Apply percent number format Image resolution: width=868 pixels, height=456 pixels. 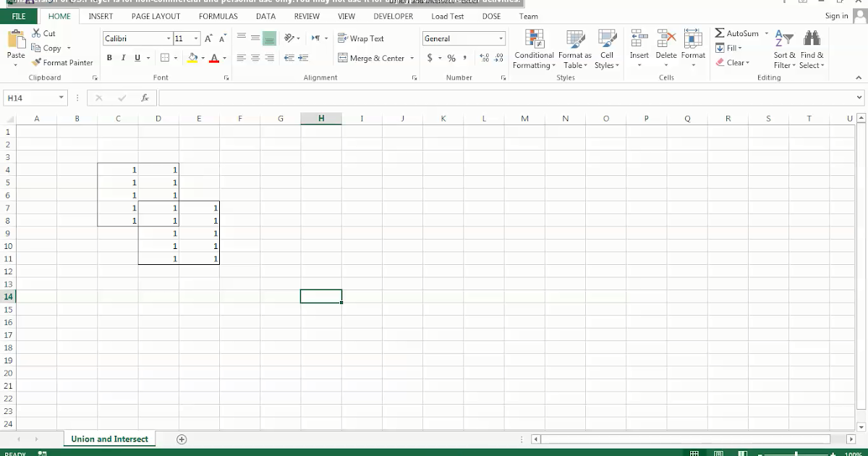452,58
